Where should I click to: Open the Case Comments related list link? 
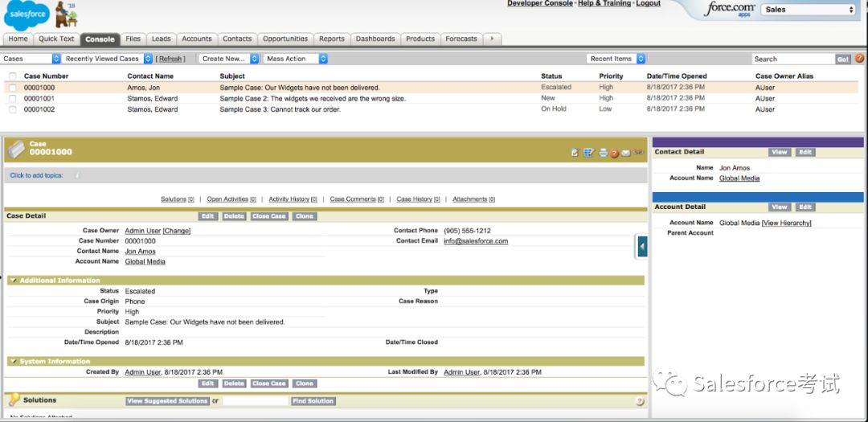pos(357,199)
